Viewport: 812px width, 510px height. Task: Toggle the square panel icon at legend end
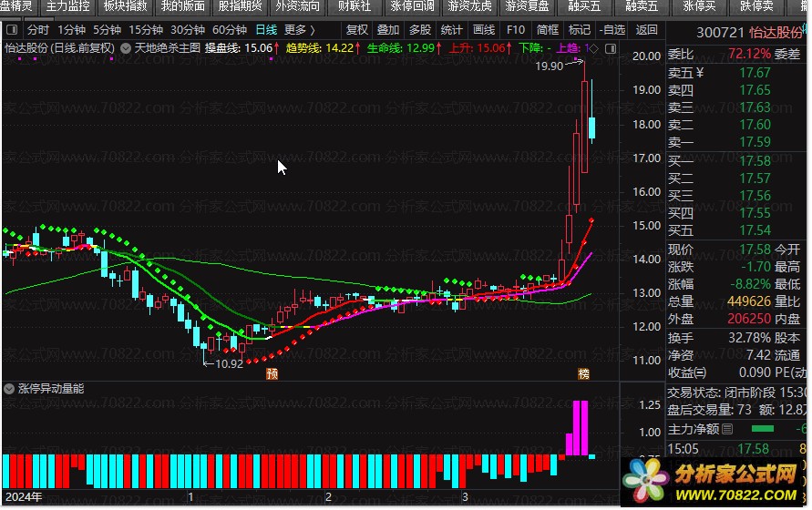[x=611, y=48]
